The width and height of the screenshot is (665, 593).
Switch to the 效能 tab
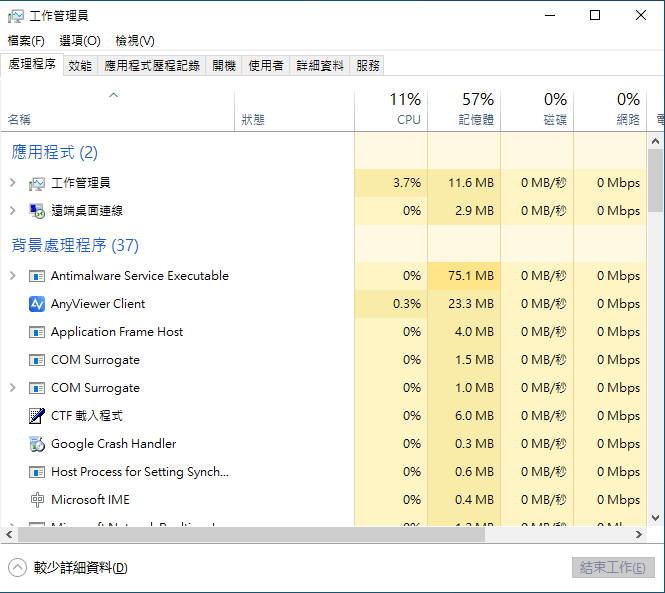[x=80, y=66]
